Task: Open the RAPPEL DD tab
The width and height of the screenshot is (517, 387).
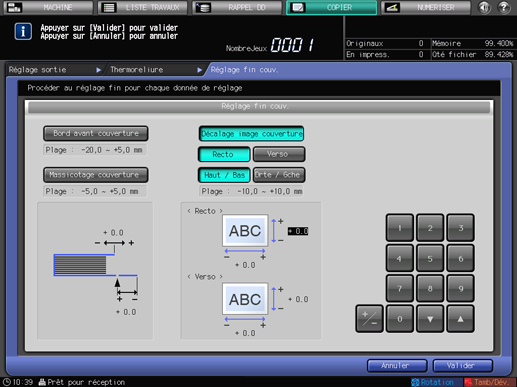Action: click(237, 7)
